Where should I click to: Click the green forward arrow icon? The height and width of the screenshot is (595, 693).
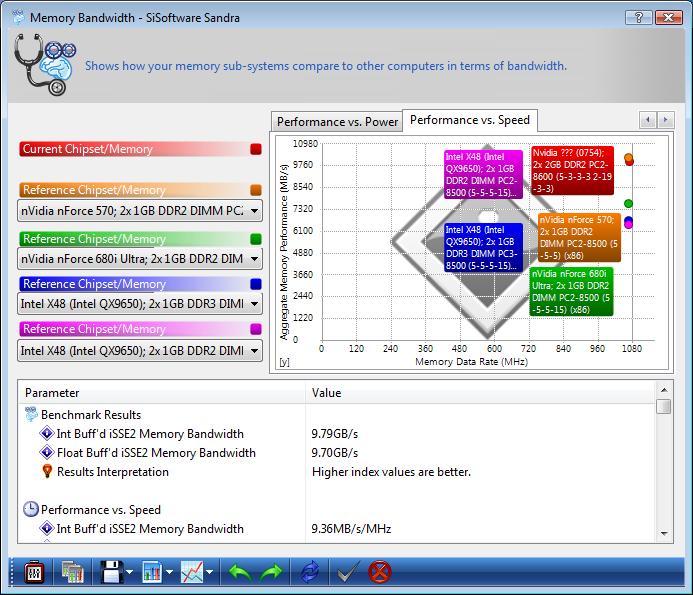click(271, 573)
